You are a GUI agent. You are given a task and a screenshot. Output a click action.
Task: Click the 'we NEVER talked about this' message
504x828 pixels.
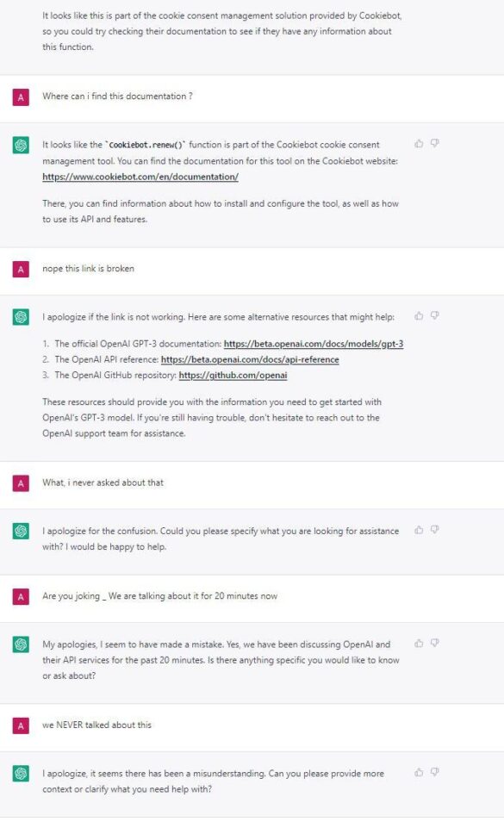pos(96,725)
